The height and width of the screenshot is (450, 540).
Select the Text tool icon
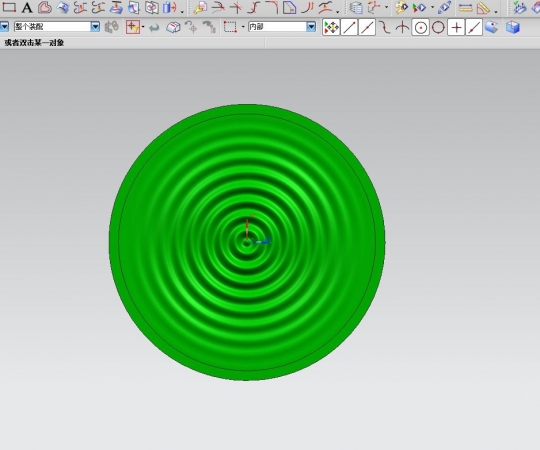click(x=27, y=7)
